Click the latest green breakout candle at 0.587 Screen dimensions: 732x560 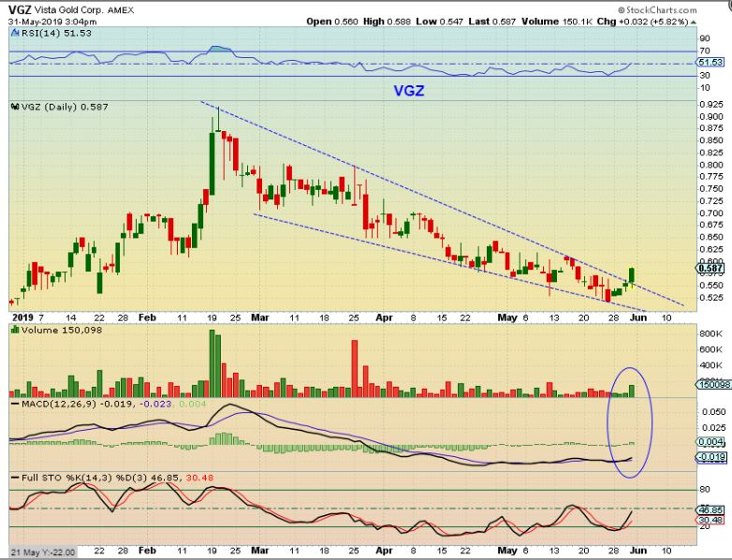[632, 275]
